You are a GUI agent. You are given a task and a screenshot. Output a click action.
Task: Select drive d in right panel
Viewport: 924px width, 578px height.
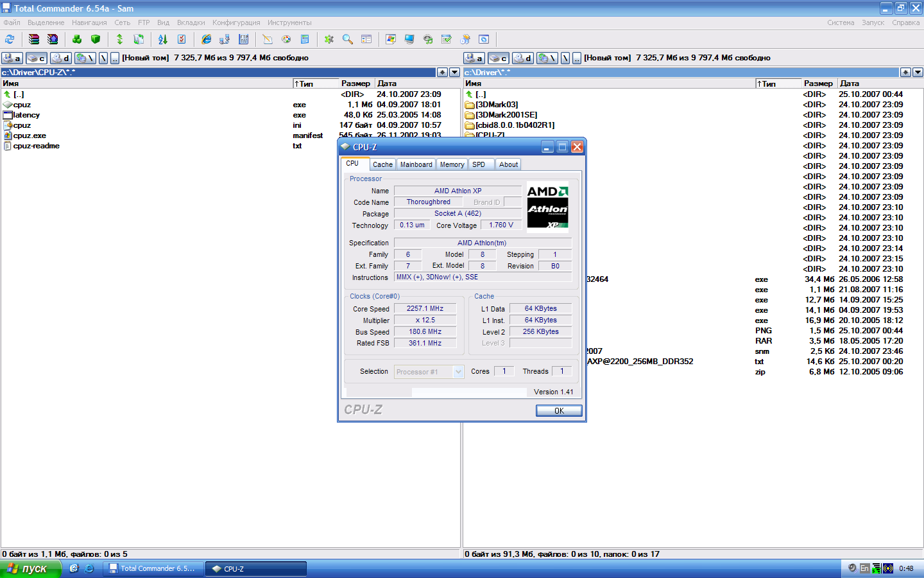click(523, 58)
